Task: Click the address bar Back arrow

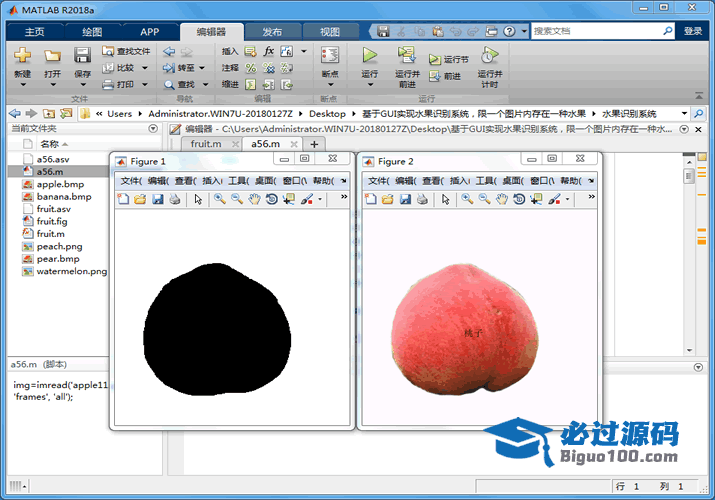Action: (x=15, y=113)
